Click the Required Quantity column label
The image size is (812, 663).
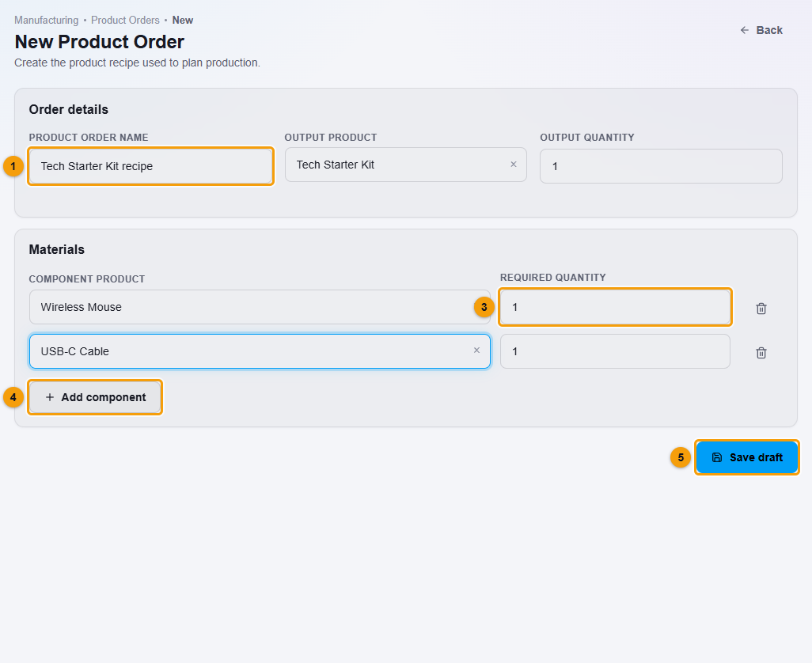(x=552, y=278)
